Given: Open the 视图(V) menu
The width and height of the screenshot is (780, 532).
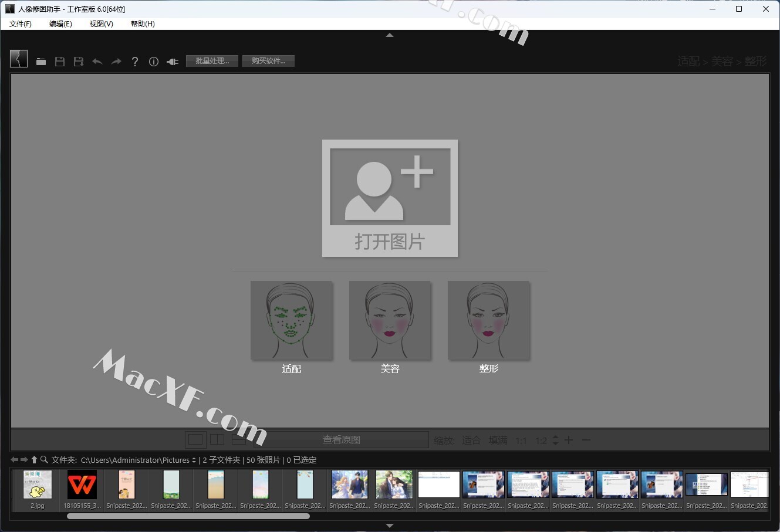Looking at the screenshot, I should (101, 24).
